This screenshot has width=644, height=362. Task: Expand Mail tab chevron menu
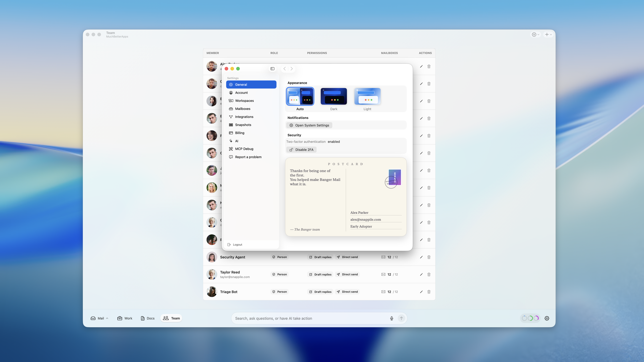[x=107, y=318]
